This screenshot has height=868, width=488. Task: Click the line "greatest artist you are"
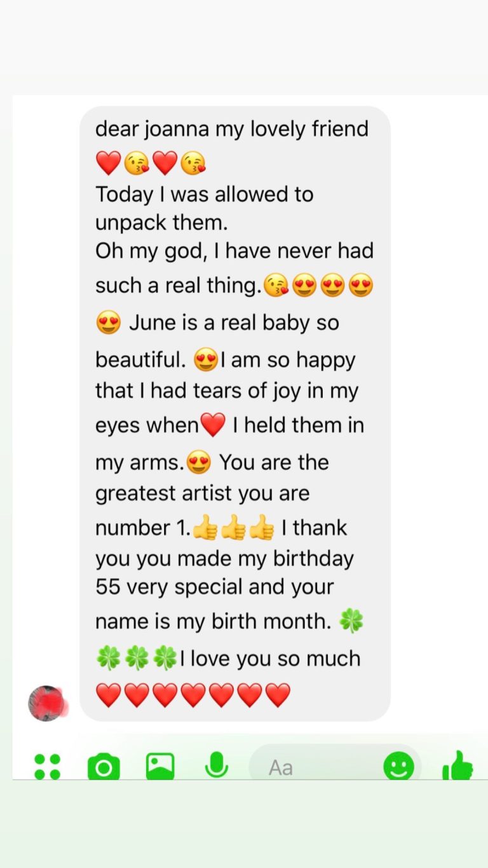tap(202, 493)
